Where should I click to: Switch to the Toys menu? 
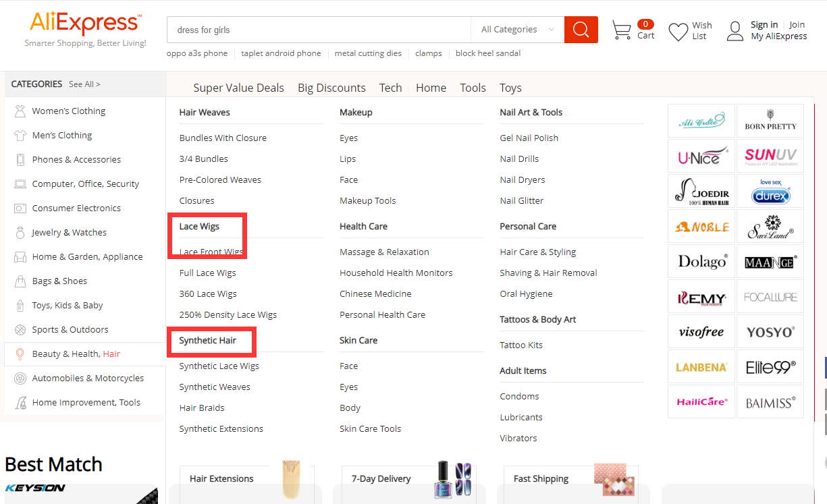click(x=510, y=88)
